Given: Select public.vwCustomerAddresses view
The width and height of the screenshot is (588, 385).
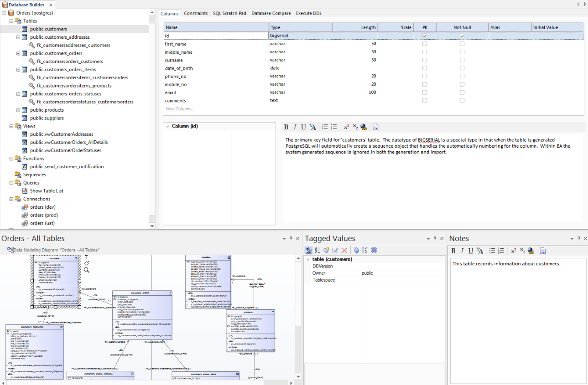Looking at the screenshot, I should point(62,134).
